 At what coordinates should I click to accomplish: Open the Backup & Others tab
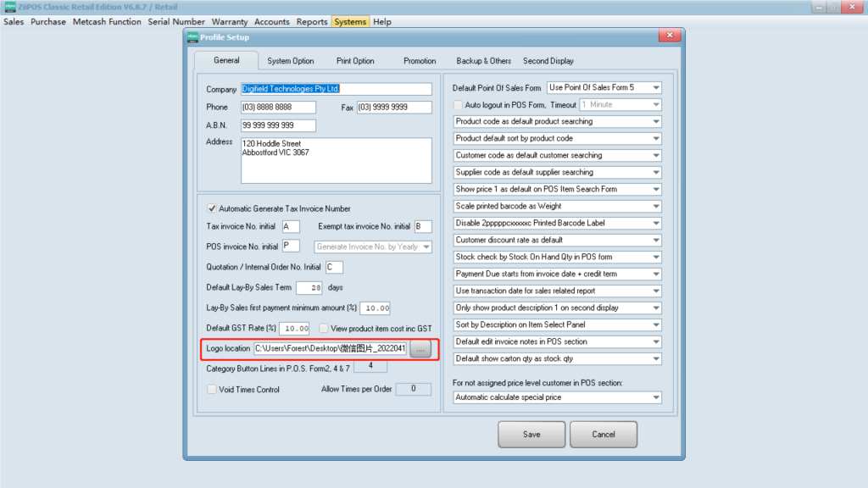(483, 61)
